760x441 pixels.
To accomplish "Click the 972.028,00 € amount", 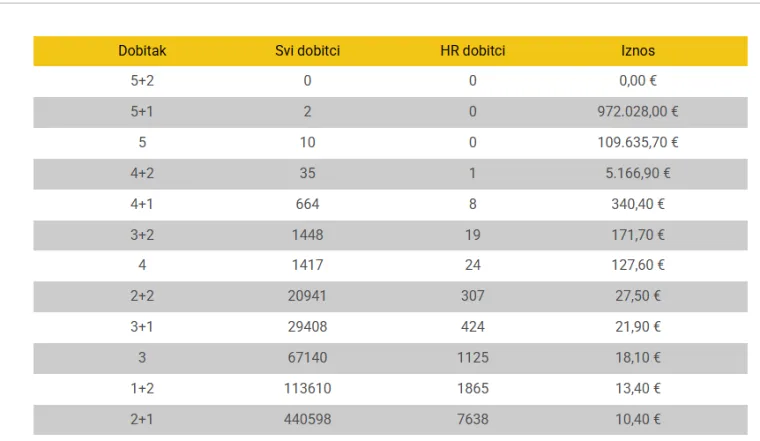I will coord(638,112).
